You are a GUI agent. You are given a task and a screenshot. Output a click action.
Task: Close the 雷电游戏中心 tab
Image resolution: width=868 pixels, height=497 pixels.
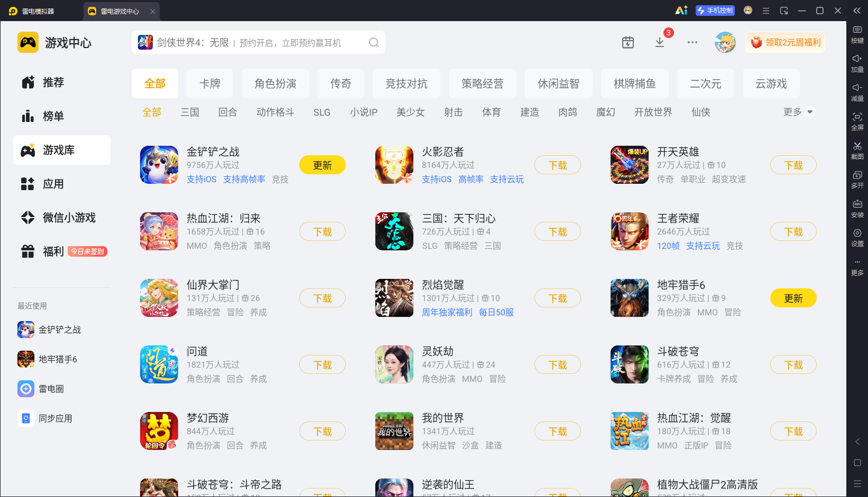pos(153,11)
